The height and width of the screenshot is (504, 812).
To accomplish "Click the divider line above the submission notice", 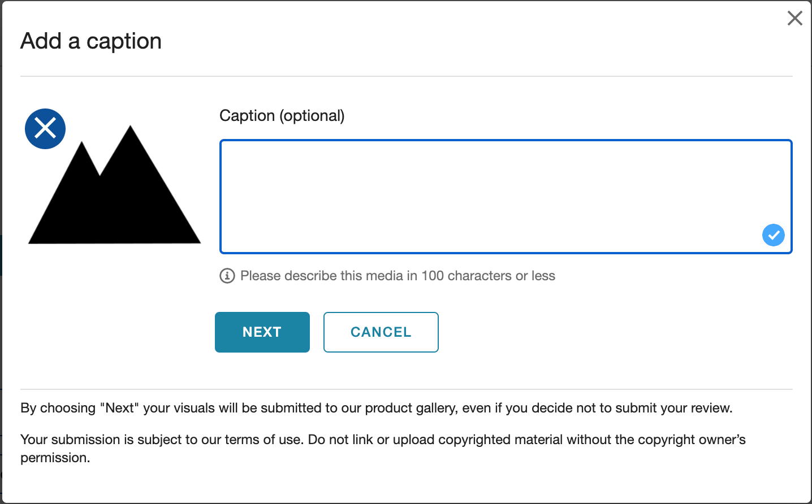I will [x=406, y=389].
